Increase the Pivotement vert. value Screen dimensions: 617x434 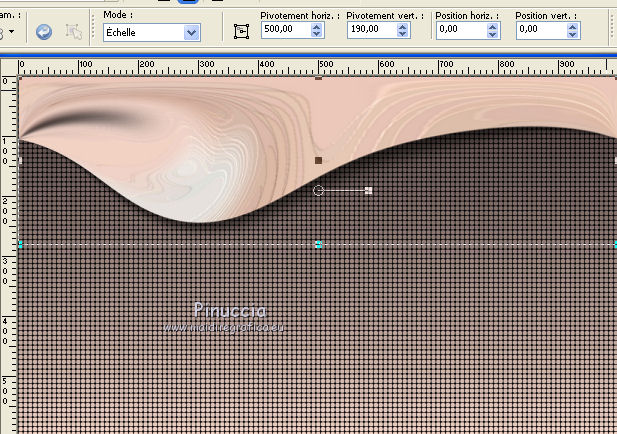(402, 26)
